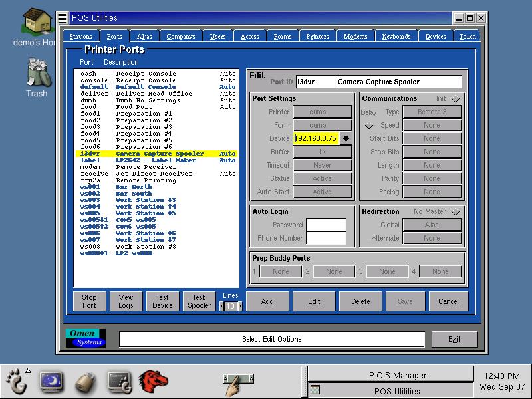532x399 pixels.
Task: Open the Trash desktop icon
Action: [x=39, y=72]
